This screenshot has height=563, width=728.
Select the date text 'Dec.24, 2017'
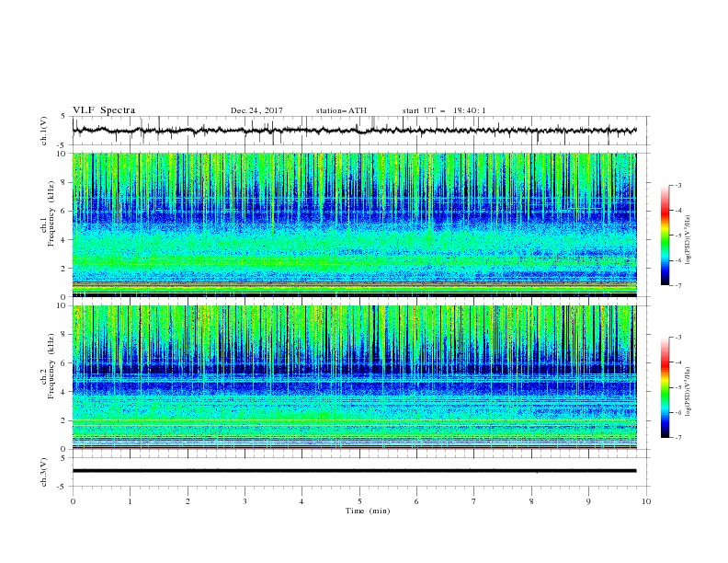tap(256, 110)
